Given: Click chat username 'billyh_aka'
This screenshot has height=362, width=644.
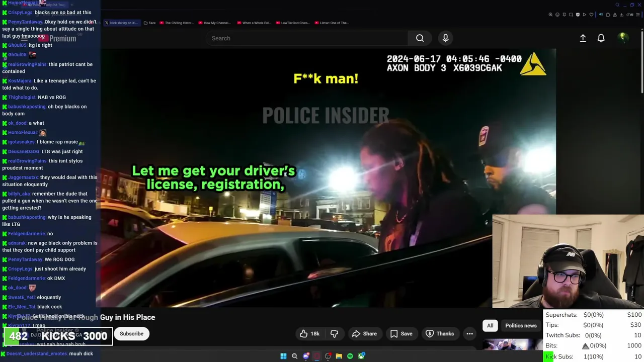Looking at the screenshot, I should (19, 194).
